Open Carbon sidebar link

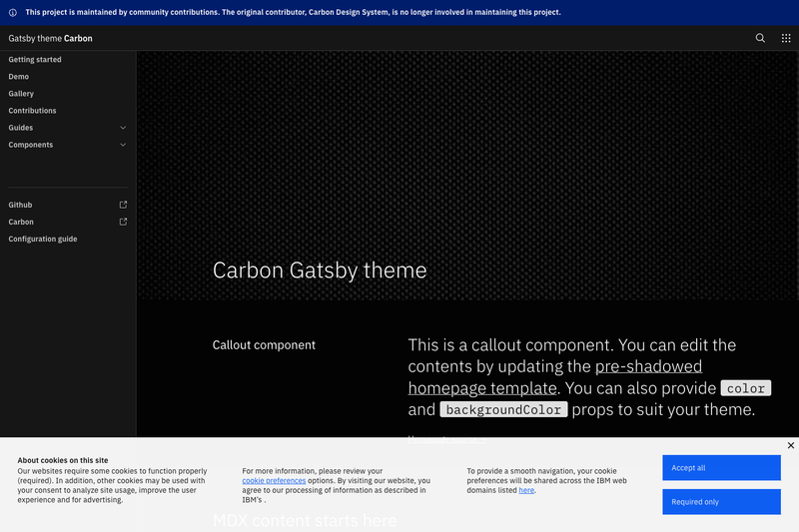pos(68,222)
